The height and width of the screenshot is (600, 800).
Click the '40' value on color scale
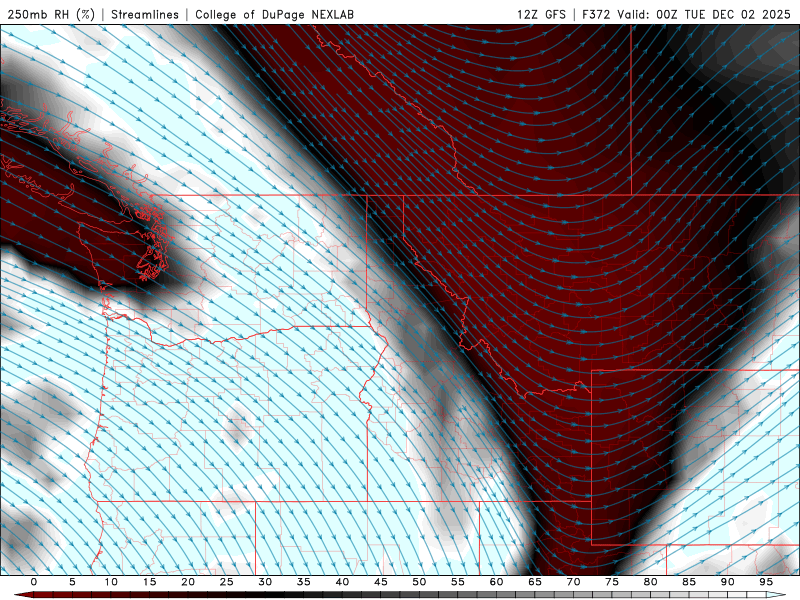click(342, 582)
